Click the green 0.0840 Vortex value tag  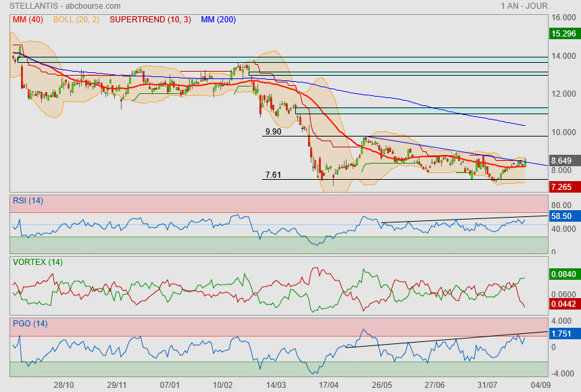[x=563, y=274]
